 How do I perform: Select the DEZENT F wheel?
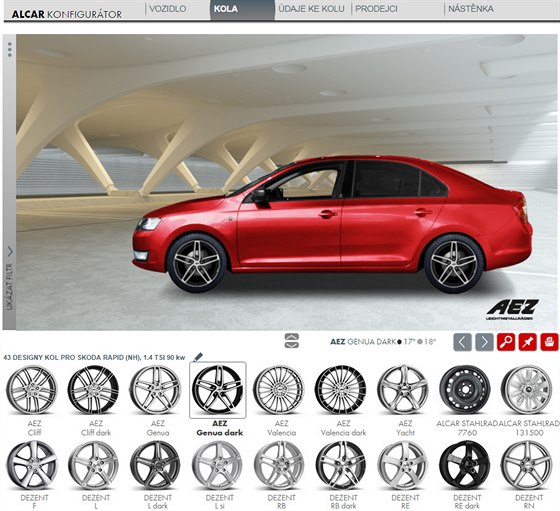pyautogui.click(x=32, y=465)
